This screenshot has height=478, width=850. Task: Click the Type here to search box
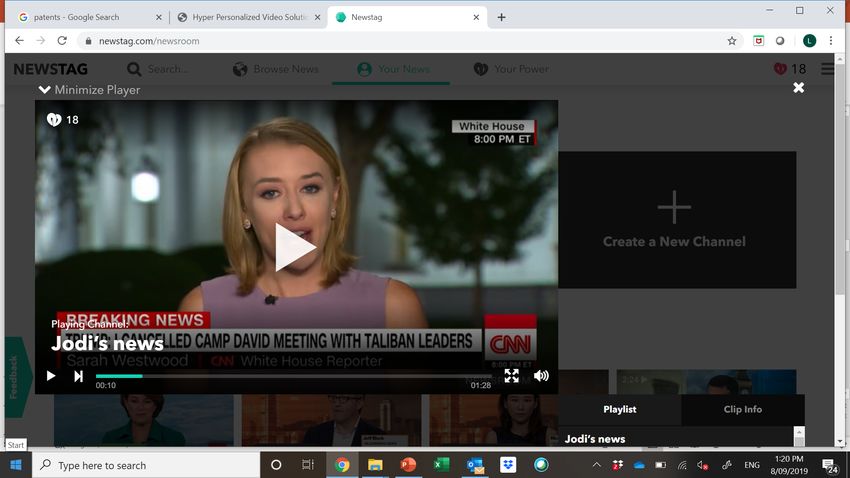pos(146,465)
